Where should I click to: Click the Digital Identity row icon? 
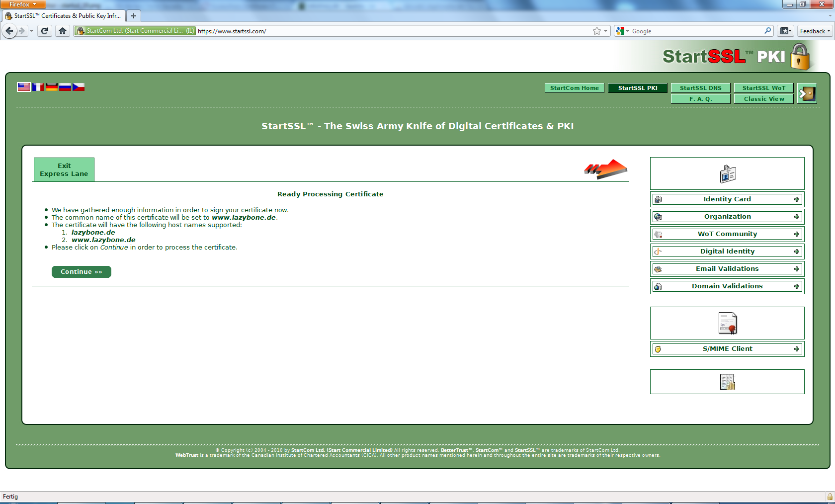click(x=658, y=252)
